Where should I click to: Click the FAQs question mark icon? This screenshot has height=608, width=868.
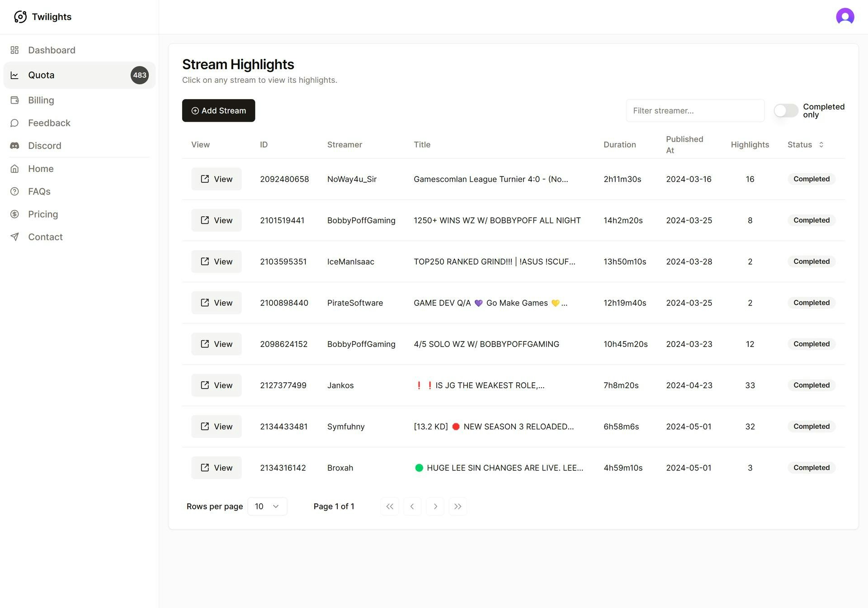(14, 191)
